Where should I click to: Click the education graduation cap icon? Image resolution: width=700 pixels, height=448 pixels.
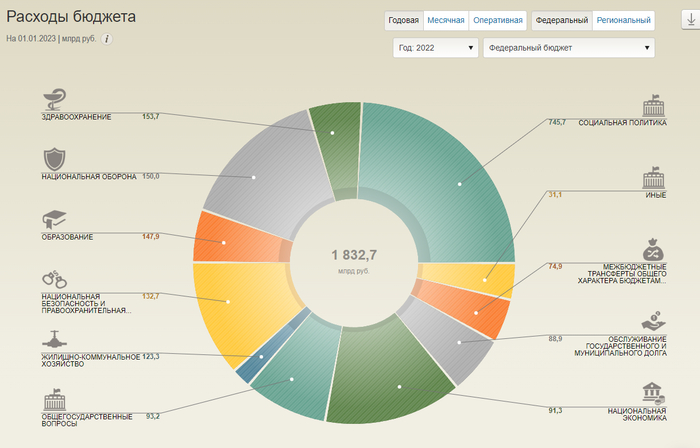[x=54, y=220]
